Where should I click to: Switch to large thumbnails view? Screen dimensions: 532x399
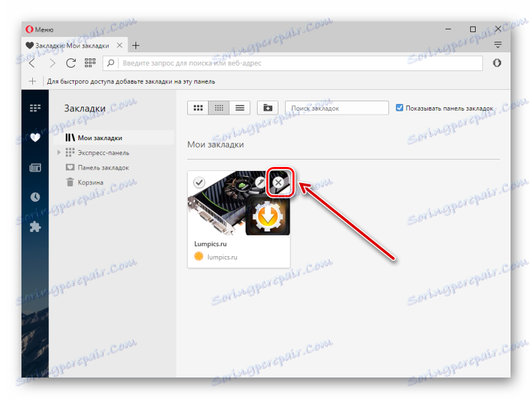click(x=198, y=108)
